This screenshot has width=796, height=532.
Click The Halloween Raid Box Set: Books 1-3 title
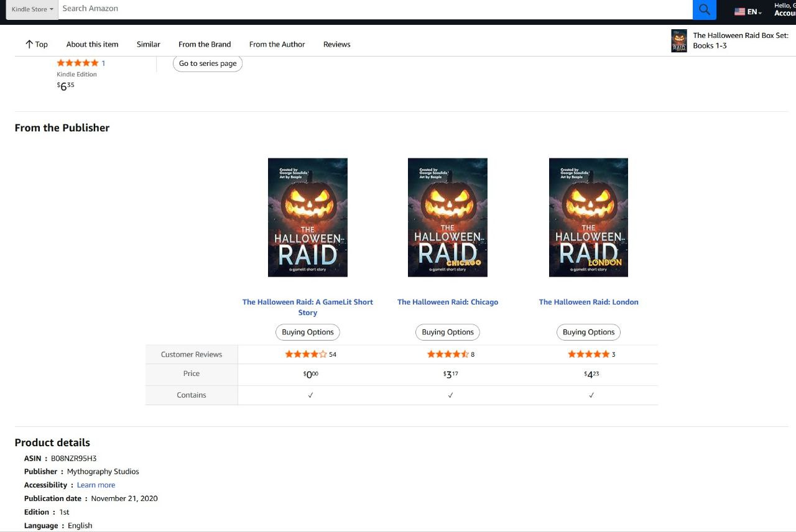tap(741, 40)
